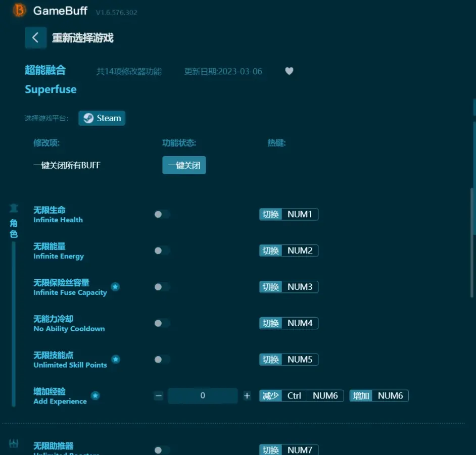The image size is (476, 455).
Task: Click the 共14项修改器功能 text
Action: [129, 71]
